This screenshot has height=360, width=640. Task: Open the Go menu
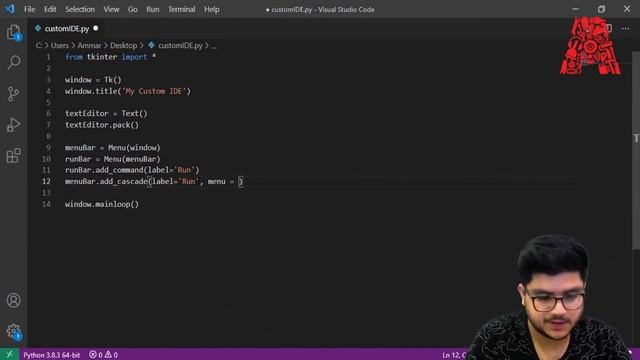(133, 9)
